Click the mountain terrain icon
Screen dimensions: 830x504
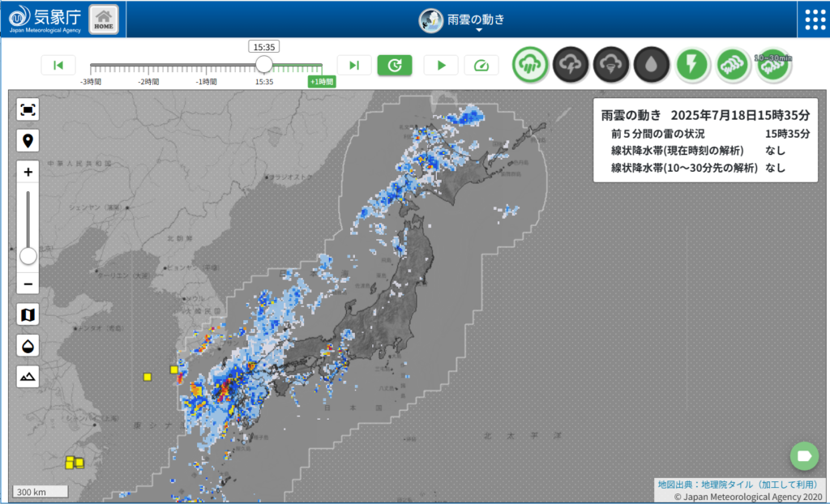tap(28, 376)
